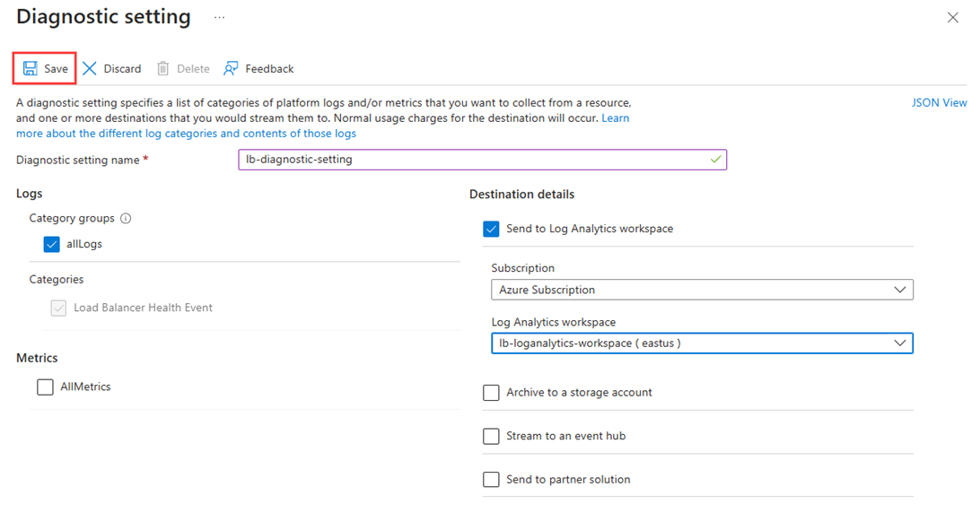Click the Delete trash can icon
Image resolution: width=980 pixels, height=513 pixels.
(163, 69)
